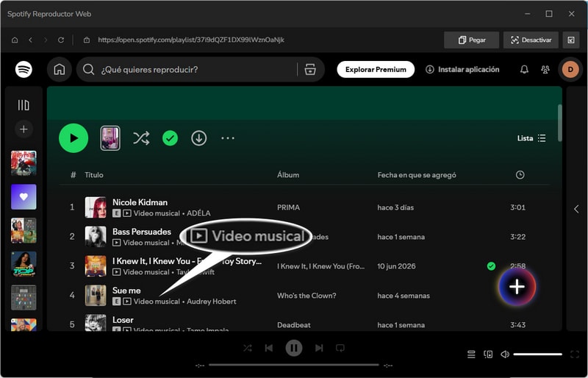
Task: Open the Browse icon in search bar
Action: coord(310,69)
